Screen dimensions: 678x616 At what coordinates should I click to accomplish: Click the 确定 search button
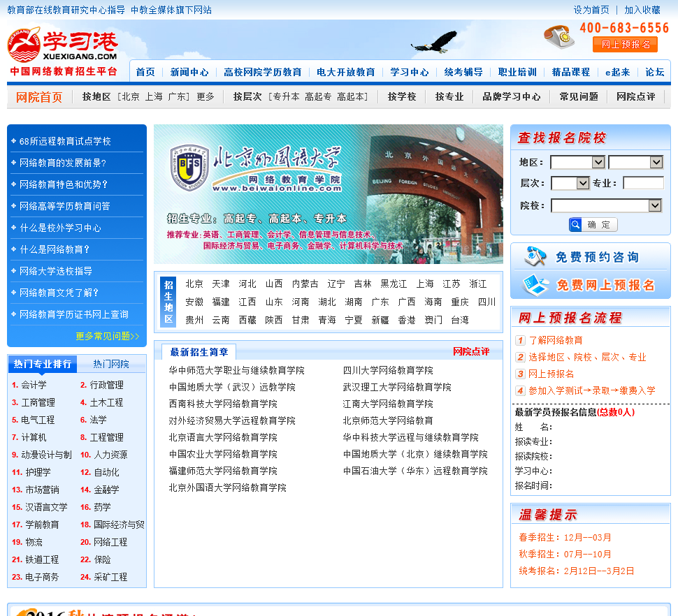click(x=593, y=225)
